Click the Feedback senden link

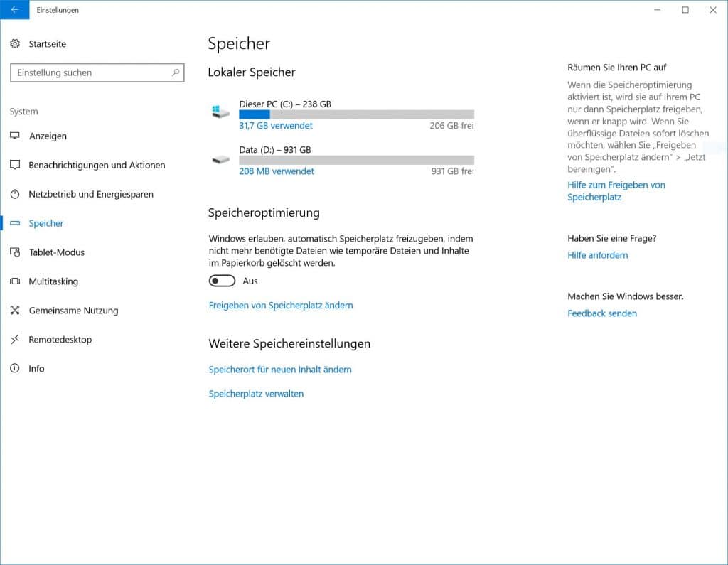point(601,313)
